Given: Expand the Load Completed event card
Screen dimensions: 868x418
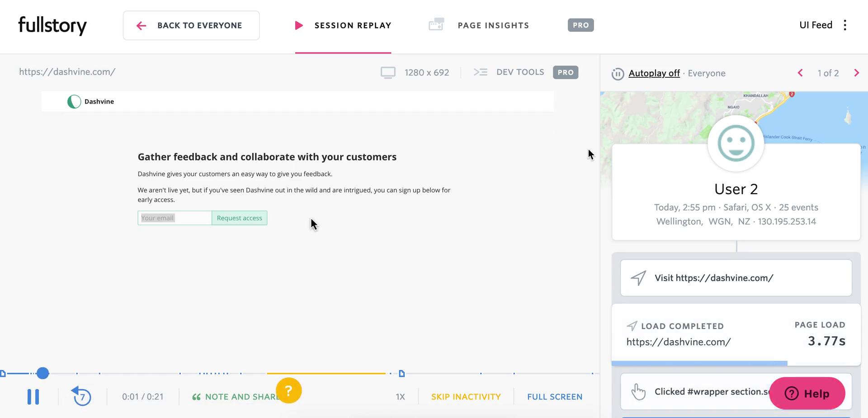Looking at the screenshot, I should 736,334.
